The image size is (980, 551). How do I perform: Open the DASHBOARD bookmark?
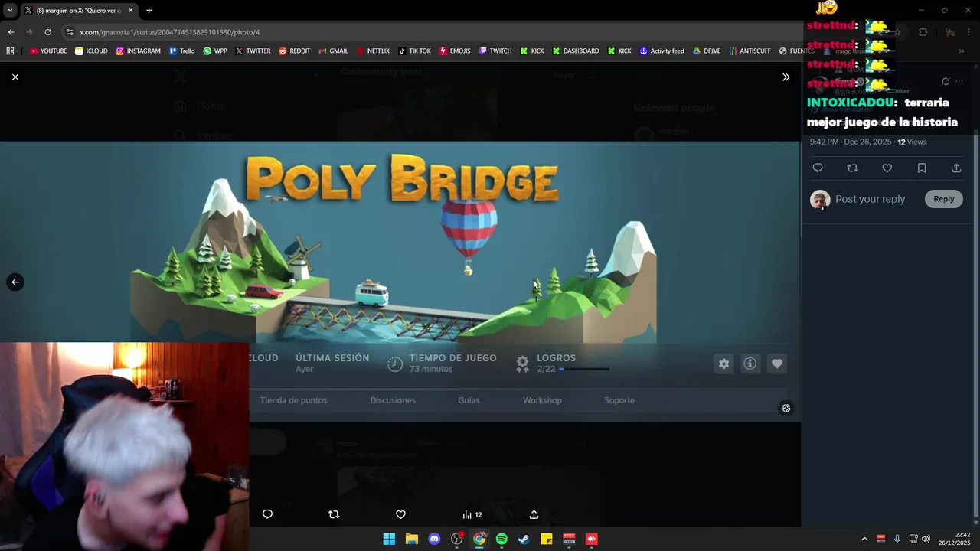[575, 51]
